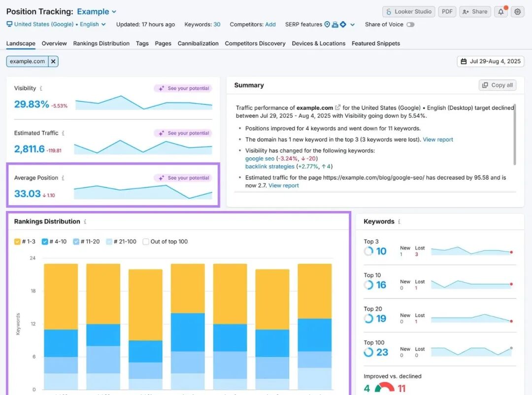
Task: Remove the example.com domain filter
Action: 53,62
